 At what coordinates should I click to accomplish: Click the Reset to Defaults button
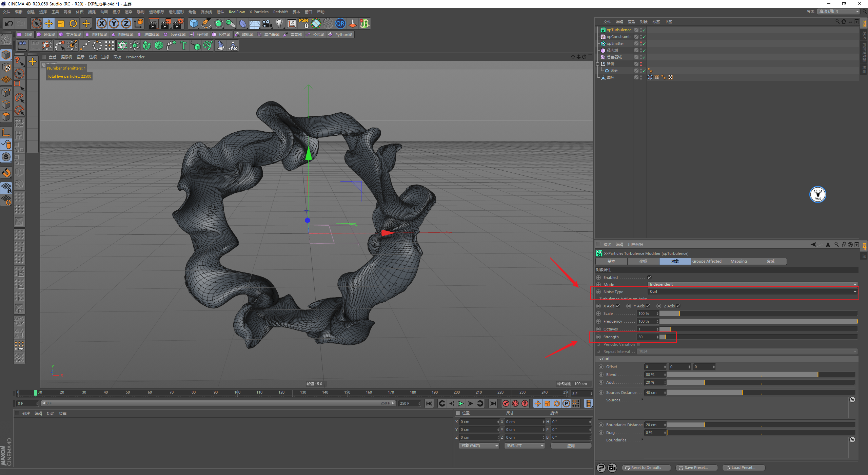646,468
